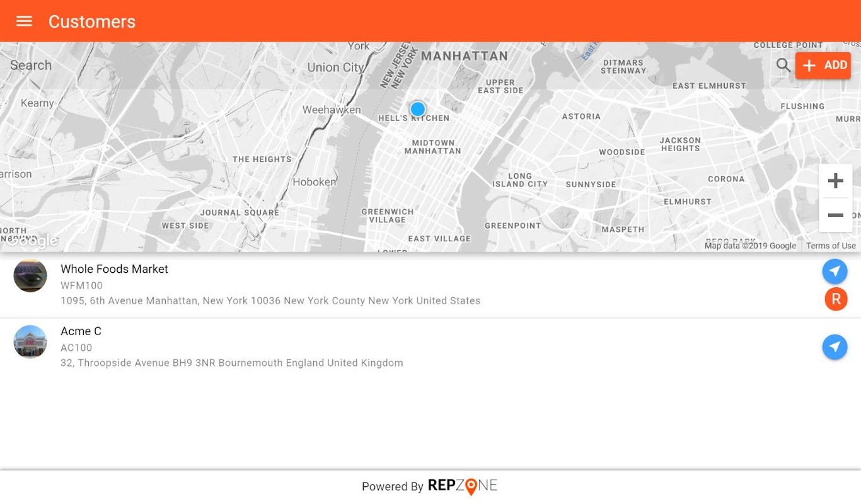Click the search magnifier icon
The image size is (861, 504).
(x=783, y=65)
